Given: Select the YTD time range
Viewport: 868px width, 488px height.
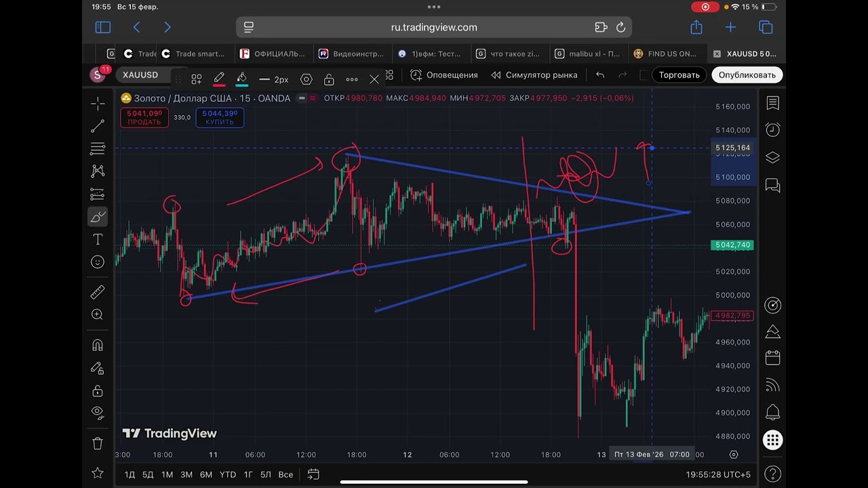Looking at the screenshot, I should coord(228,474).
